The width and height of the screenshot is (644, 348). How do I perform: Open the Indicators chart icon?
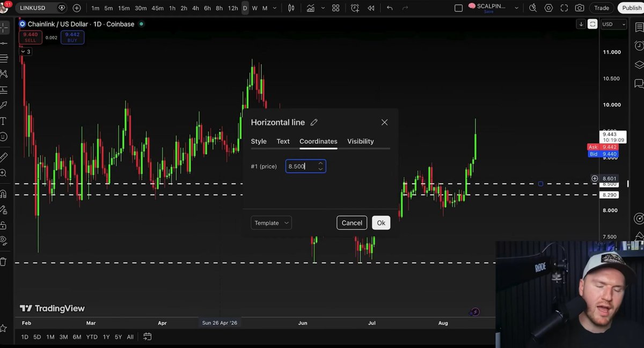pyautogui.click(x=311, y=8)
